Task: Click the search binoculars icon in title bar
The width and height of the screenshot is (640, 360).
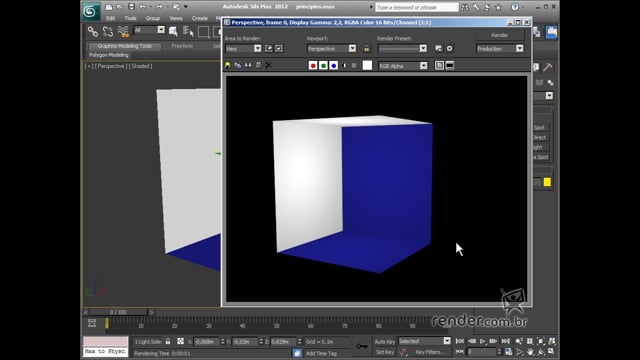Action: tap(465, 7)
